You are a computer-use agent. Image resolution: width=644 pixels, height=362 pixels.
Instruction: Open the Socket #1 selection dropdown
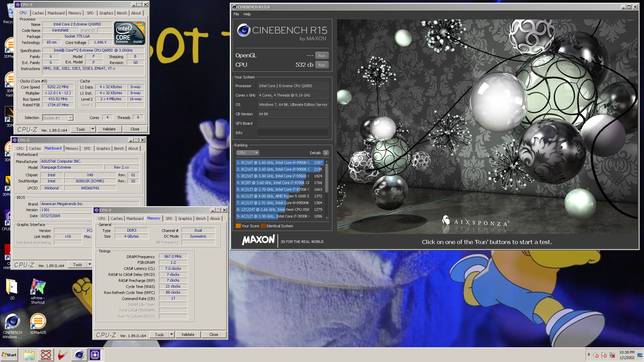(x=70, y=118)
